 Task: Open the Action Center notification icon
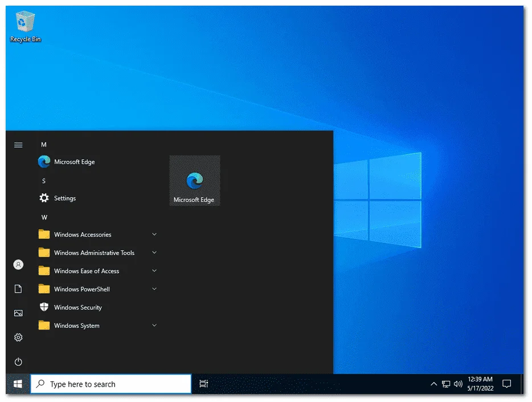tap(506, 384)
